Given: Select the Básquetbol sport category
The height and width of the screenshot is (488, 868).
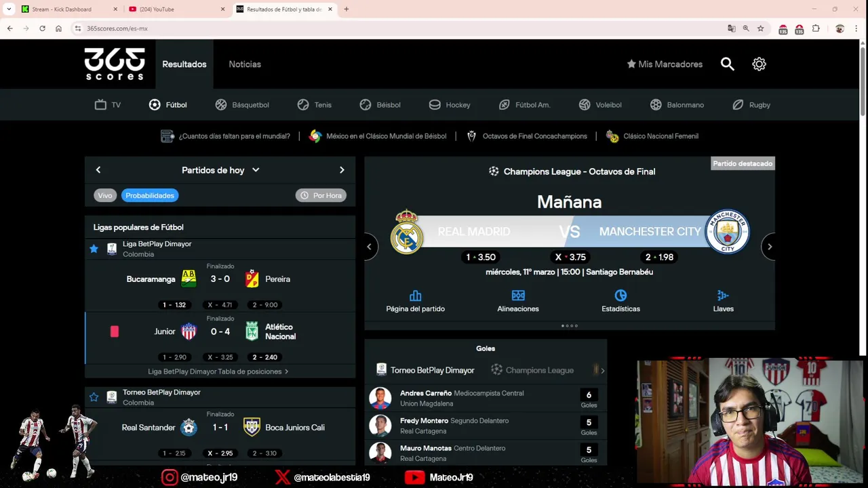Looking at the screenshot, I should pyautogui.click(x=242, y=105).
